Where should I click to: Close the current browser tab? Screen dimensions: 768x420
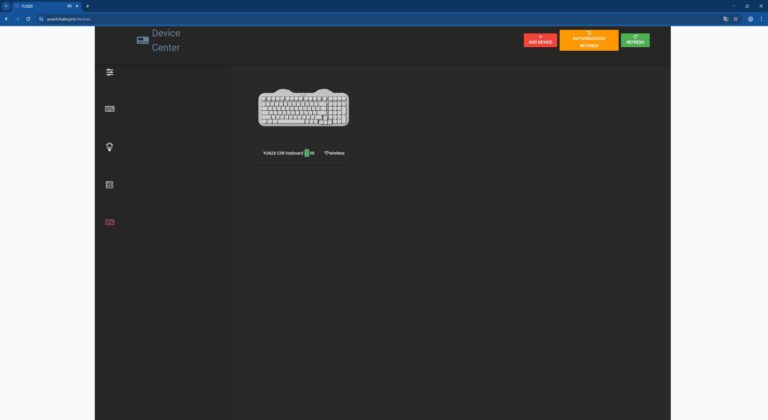(77, 6)
